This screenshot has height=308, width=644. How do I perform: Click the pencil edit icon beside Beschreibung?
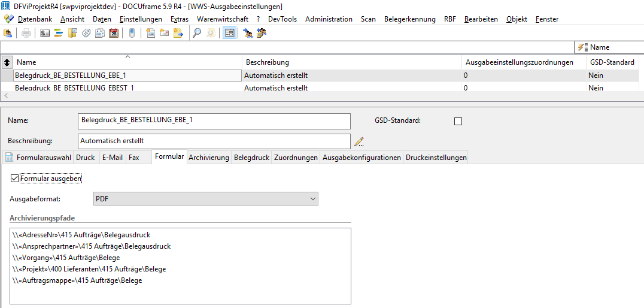359,141
